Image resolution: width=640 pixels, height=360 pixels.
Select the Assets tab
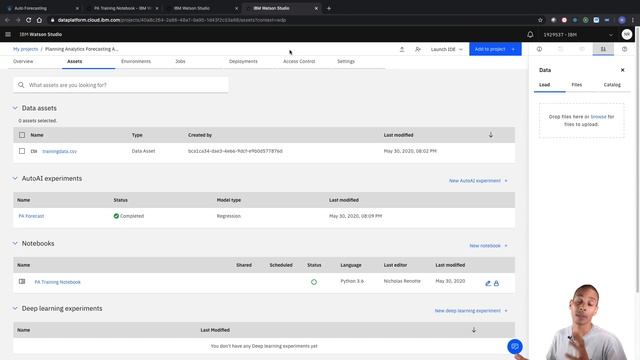click(x=75, y=61)
